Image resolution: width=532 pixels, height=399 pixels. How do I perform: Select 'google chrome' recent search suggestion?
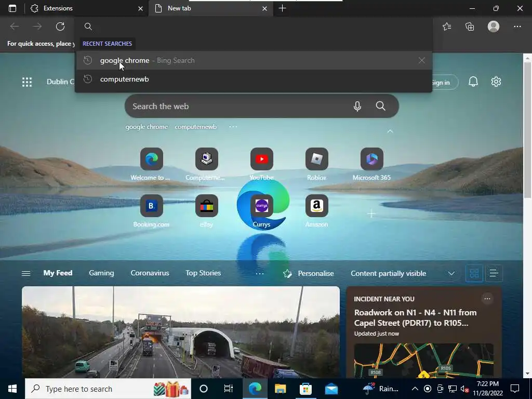pyautogui.click(x=253, y=60)
